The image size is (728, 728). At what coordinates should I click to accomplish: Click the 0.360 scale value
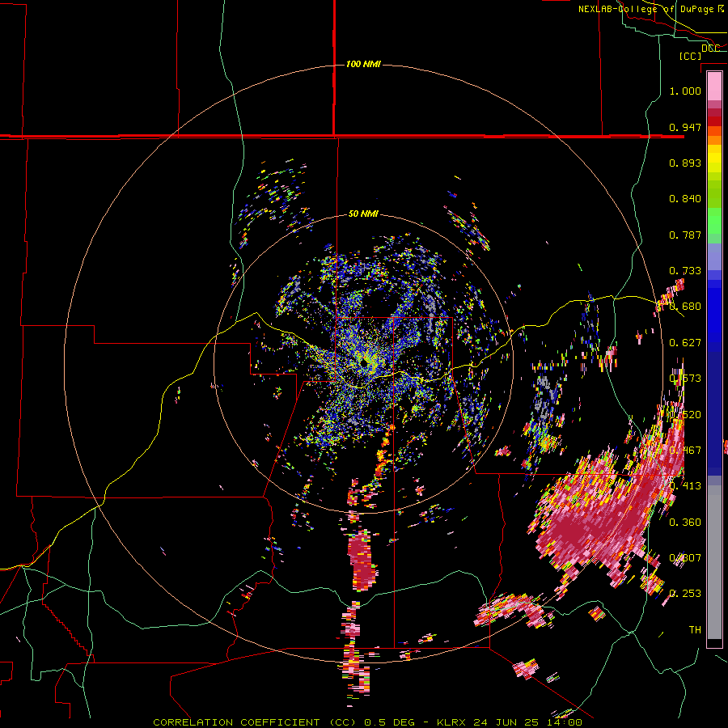(x=685, y=523)
